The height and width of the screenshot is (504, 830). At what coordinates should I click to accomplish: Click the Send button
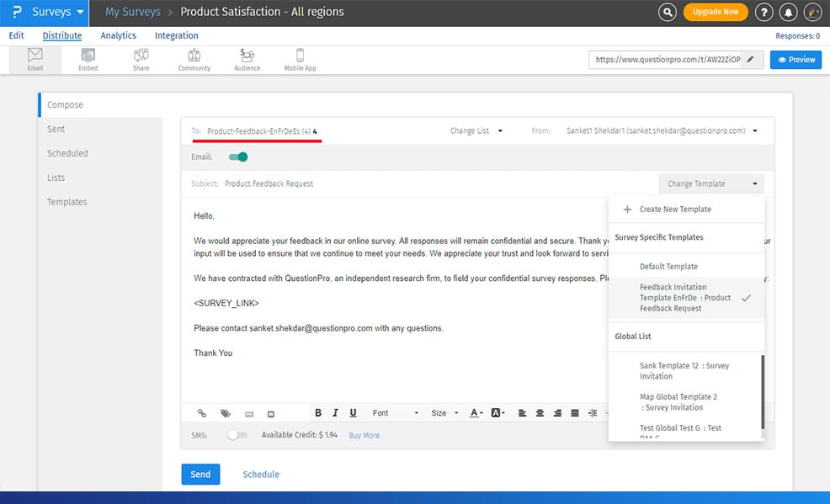point(200,475)
